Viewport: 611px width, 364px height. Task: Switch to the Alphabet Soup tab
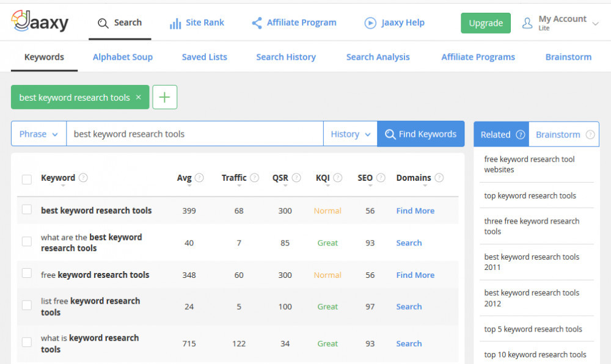[x=123, y=57]
